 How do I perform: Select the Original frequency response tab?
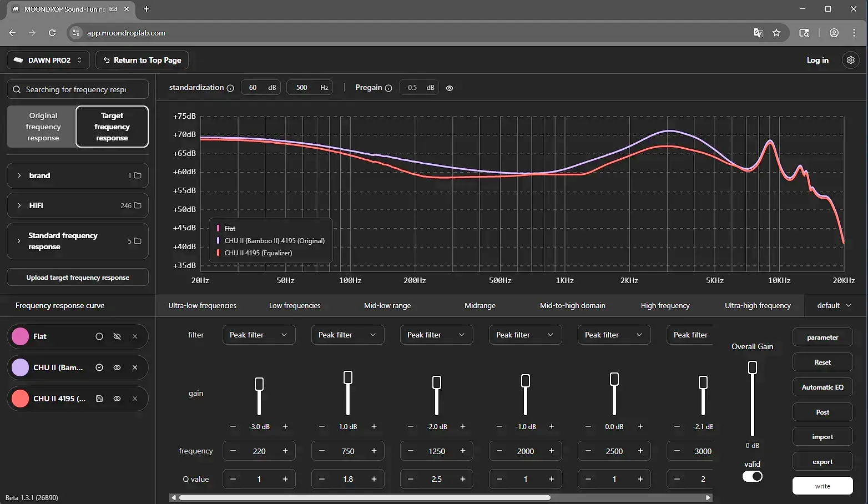[x=43, y=127]
